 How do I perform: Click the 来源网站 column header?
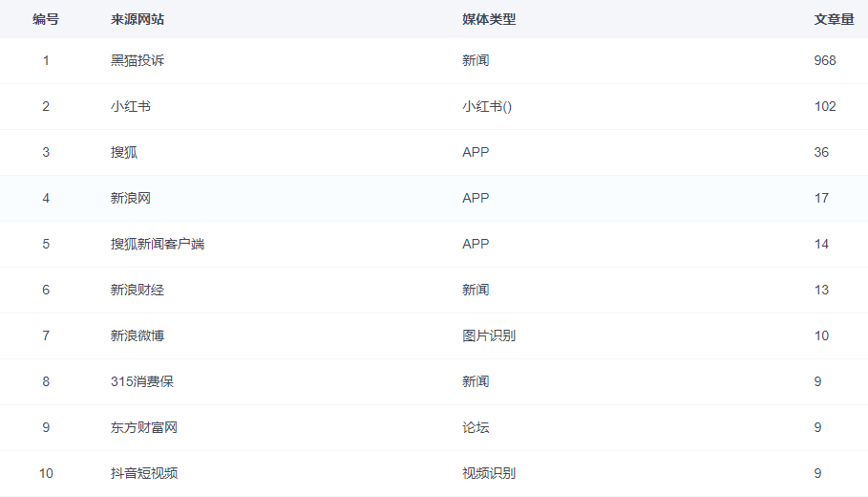click(137, 19)
